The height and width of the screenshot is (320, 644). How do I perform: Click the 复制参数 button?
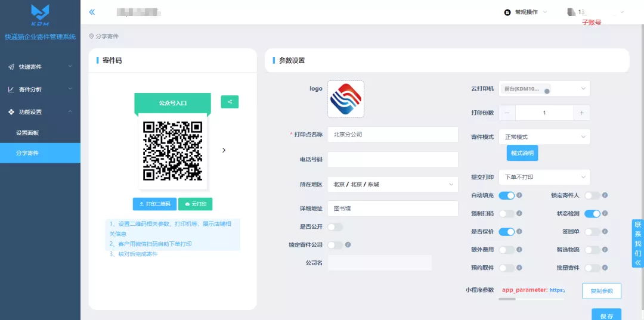coord(602,291)
